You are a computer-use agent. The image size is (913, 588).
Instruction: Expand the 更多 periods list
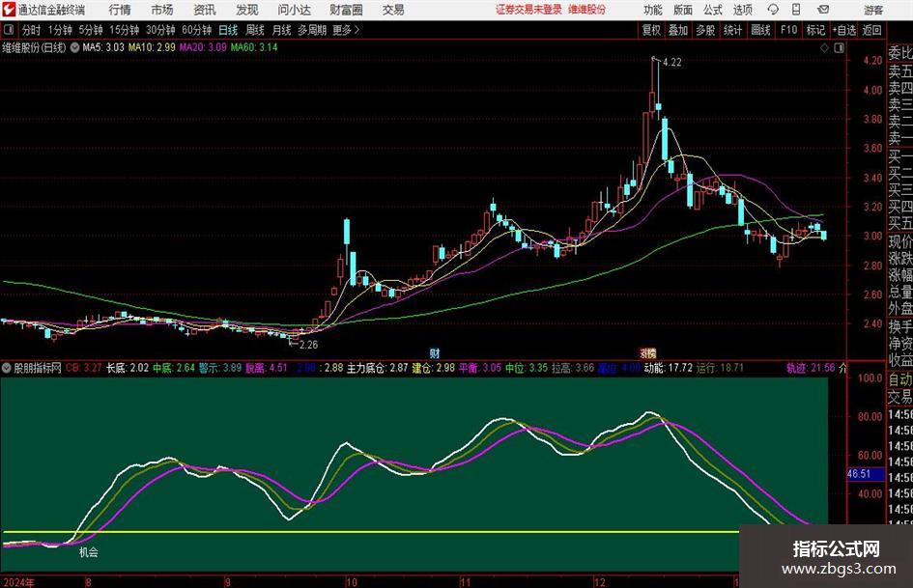coord(346,30)
